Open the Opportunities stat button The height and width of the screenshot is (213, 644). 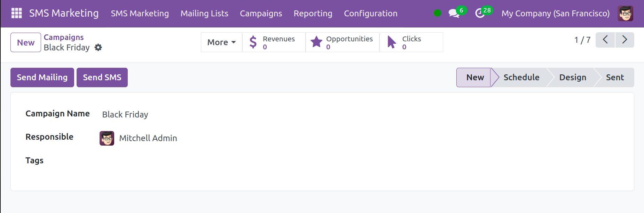tap(343, 42)
